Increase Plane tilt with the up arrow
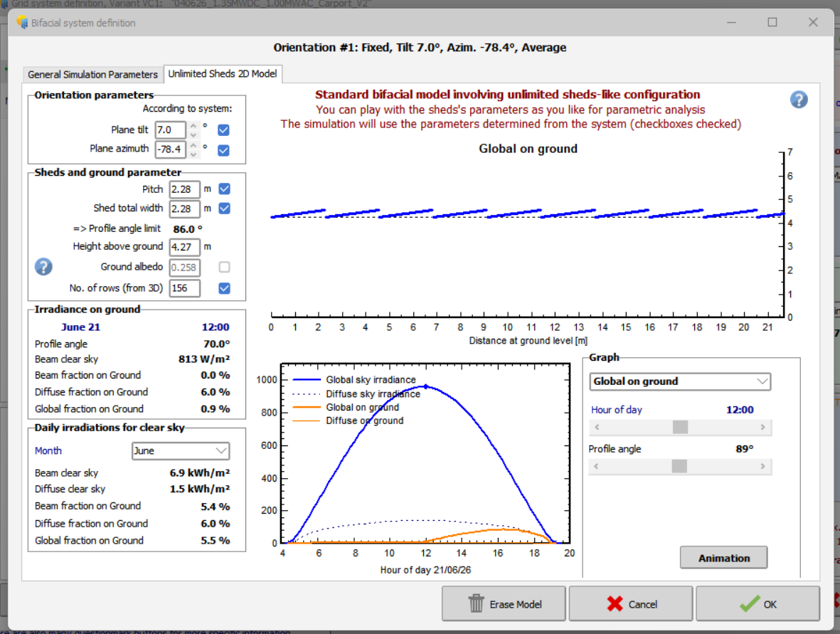The image size is (840, 634). pyautogui.click(x=193, y=126)
